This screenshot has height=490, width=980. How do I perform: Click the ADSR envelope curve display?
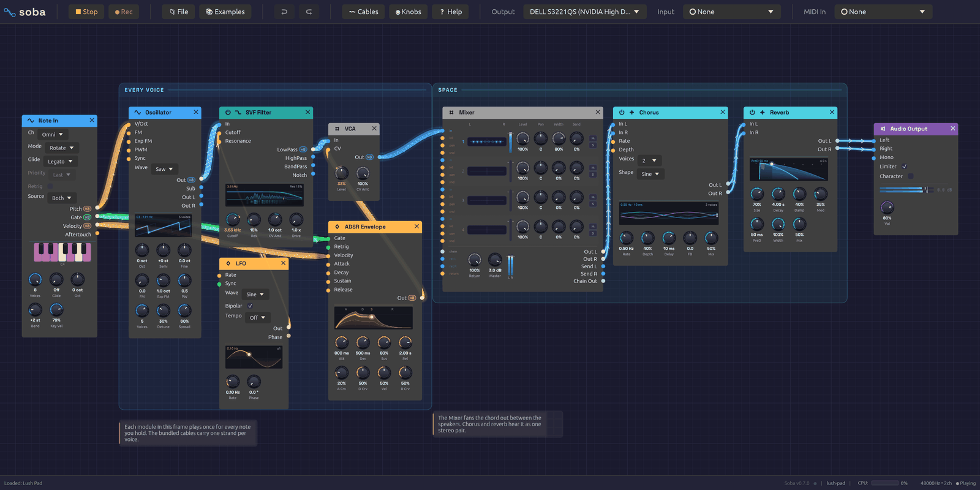point(373,318)
